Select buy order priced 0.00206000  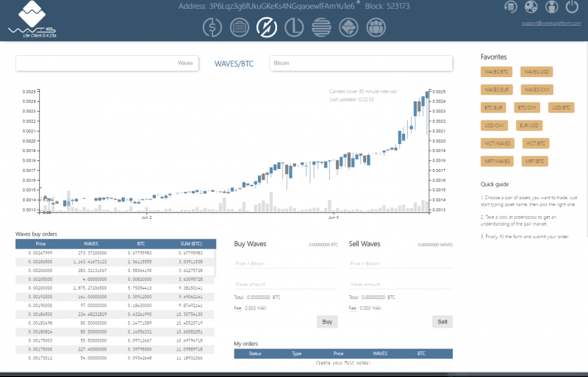point(115,270)
